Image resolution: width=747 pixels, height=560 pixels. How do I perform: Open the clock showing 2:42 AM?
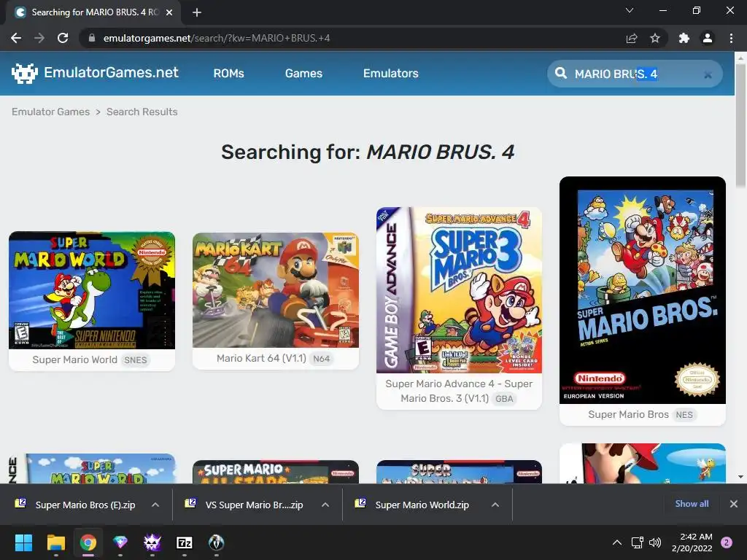(692, 542)
